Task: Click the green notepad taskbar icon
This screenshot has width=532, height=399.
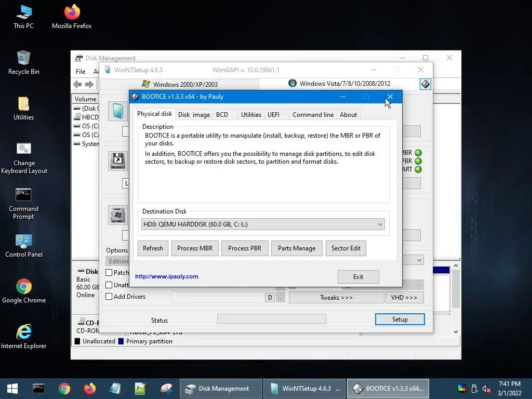Action: [140, 389]
